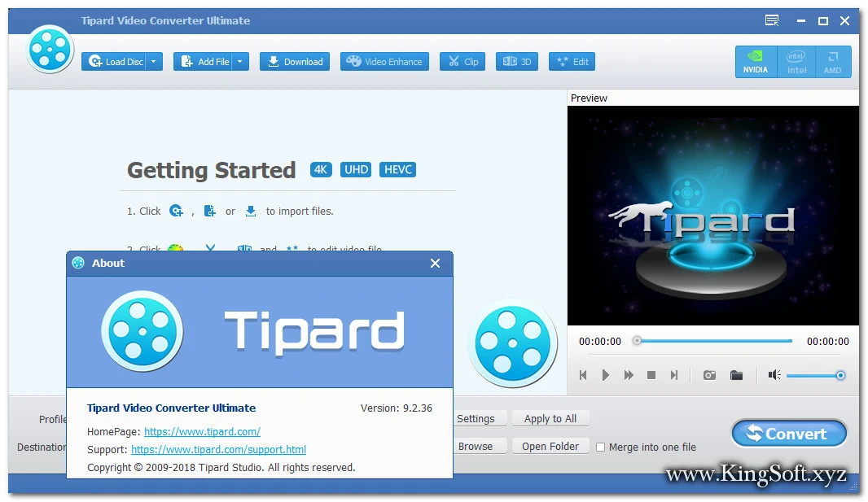Take a snapshot with camera icon
Screen dimensions: 868x502
coord(709,375)
